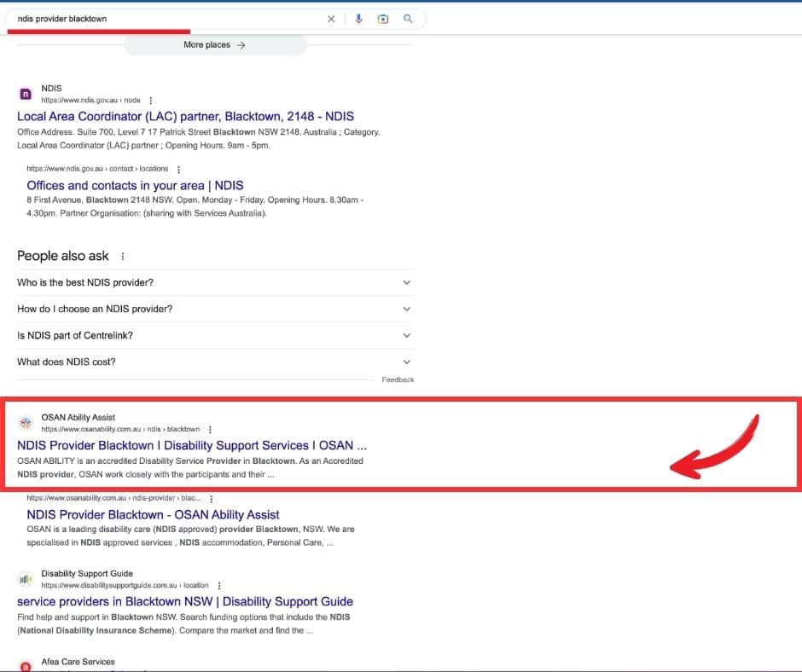Open Local Area Coordinator (LAC) partner link

(185, 116)
